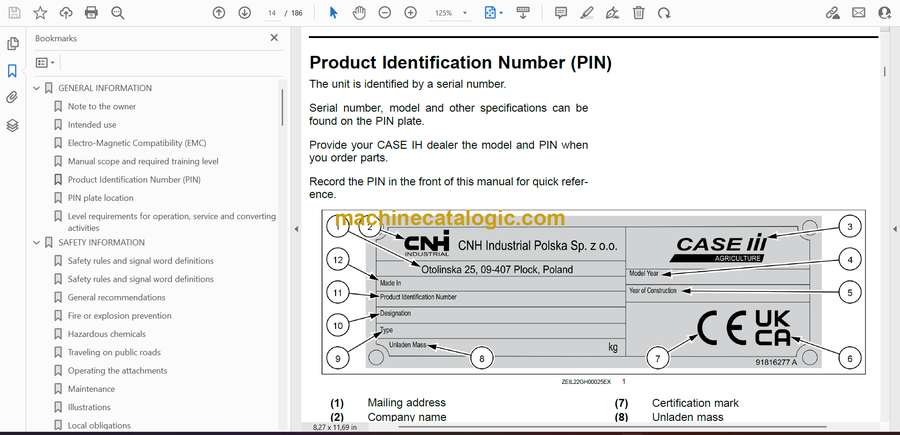Open Traveling on public roads bookmark
Viewport: 900px width, 435px height.
click(114, 352)
